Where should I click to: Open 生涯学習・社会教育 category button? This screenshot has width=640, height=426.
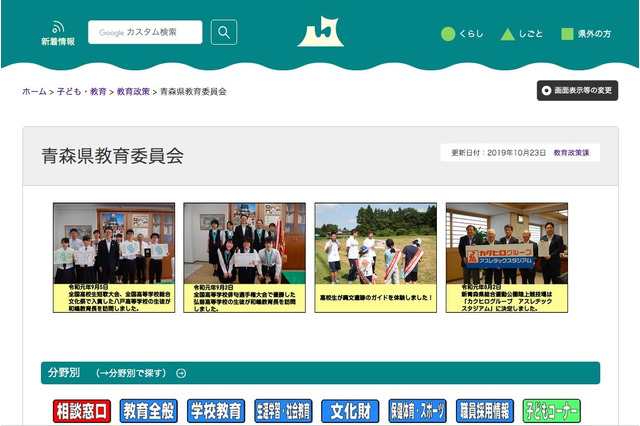pyautogui.click(x=283, y=411)
